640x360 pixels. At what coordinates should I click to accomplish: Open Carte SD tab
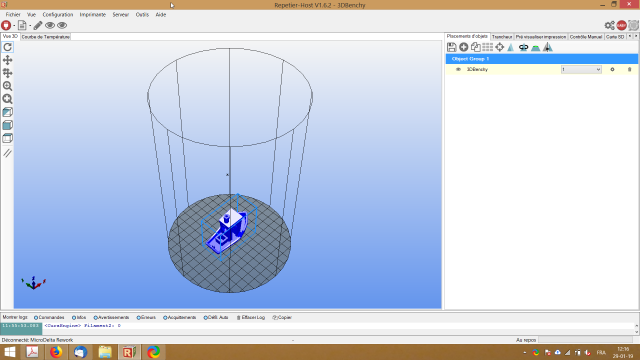coord(615,37)
